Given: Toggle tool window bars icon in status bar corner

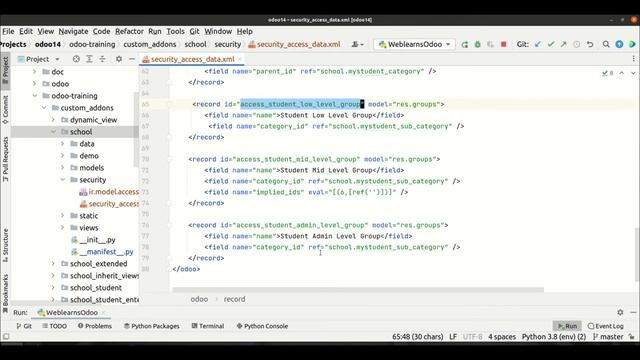Looking at the screenshot, I should [x=6, y=337].
